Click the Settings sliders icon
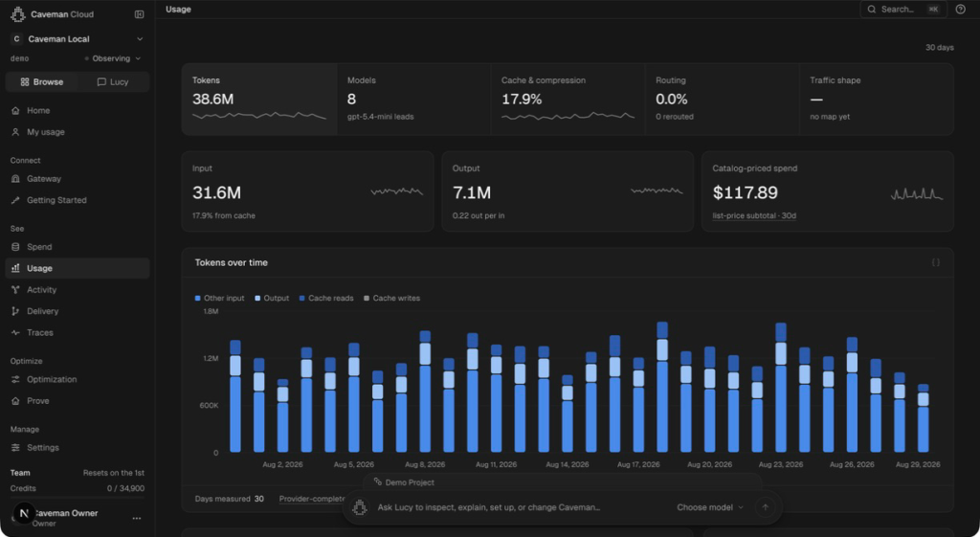This screenshot has width=980, height=537. point(15,448)
